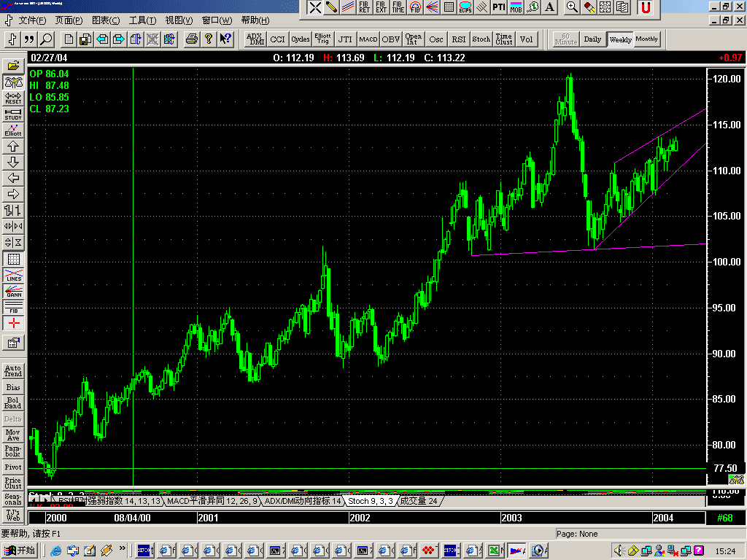The image size is (747, 560).
Task: Activate context help pointer
Action: tap(225, 39)
